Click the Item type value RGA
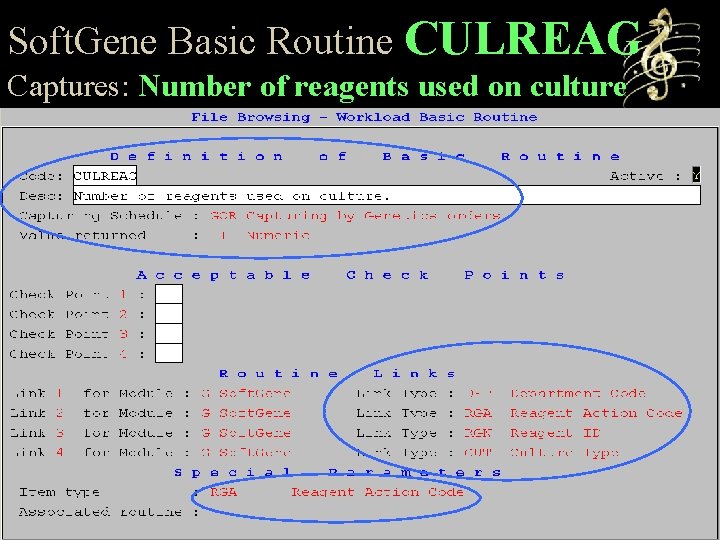The height and width of the screenshot is (540, 720). [224, 492]
